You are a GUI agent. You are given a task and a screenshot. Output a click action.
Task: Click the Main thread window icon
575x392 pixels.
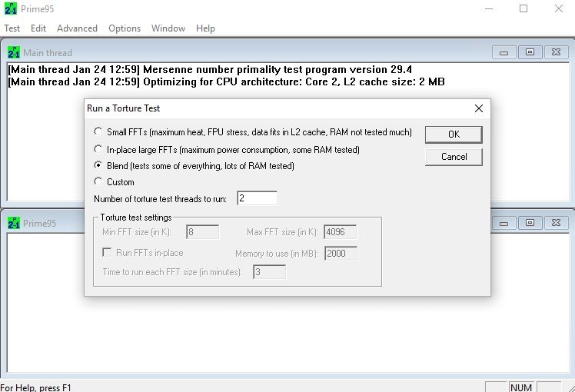[x=14, y=52]
